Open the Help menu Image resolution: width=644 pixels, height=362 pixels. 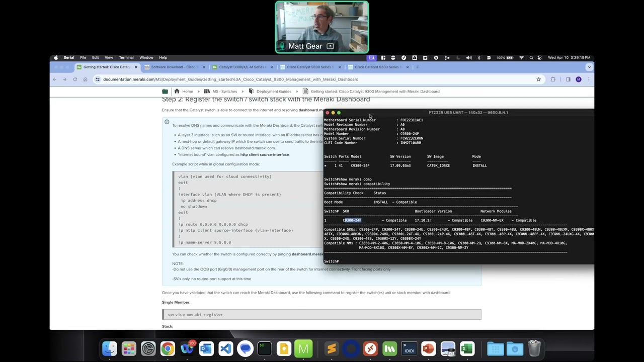point(163,58)
